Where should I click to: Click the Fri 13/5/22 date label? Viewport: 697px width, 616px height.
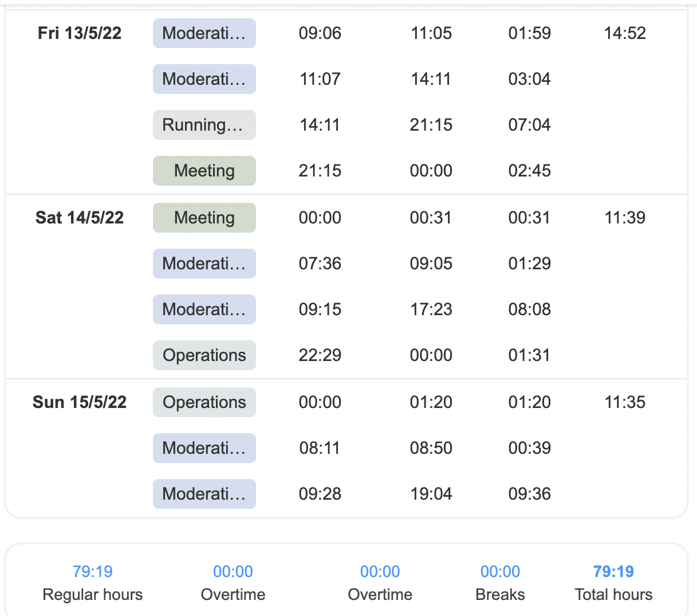tap(80, 33)
